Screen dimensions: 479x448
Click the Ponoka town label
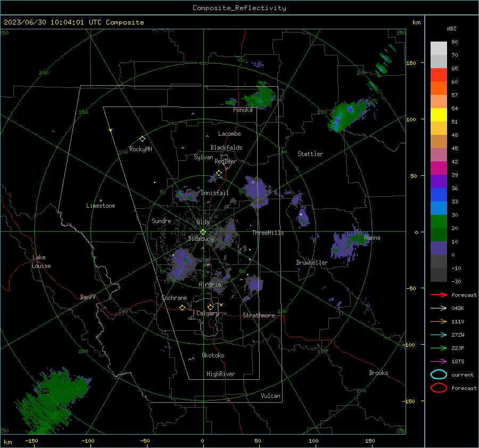pyautogui.click(x=243, y=110)
